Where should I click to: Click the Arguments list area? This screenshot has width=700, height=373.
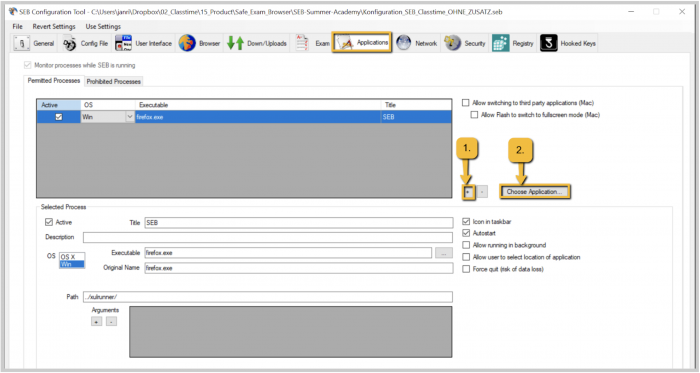(x=291, y=332)
